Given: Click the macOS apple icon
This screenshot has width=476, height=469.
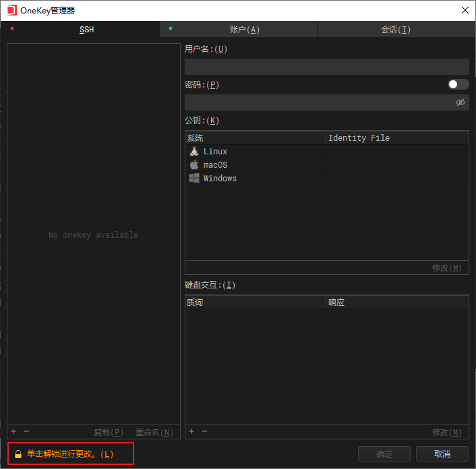Looking at the screenshot, I should [x=194, y=165].
